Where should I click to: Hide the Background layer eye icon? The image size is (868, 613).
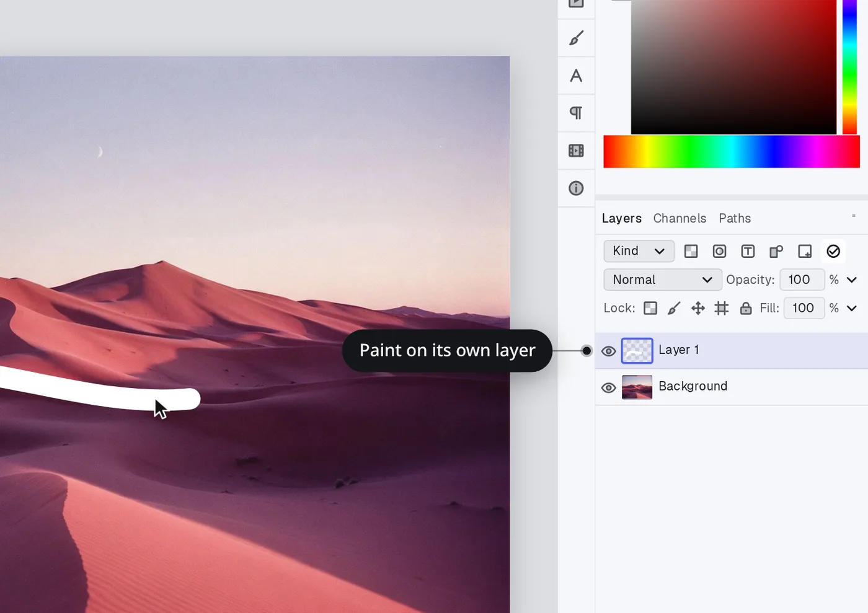(609, 388)
